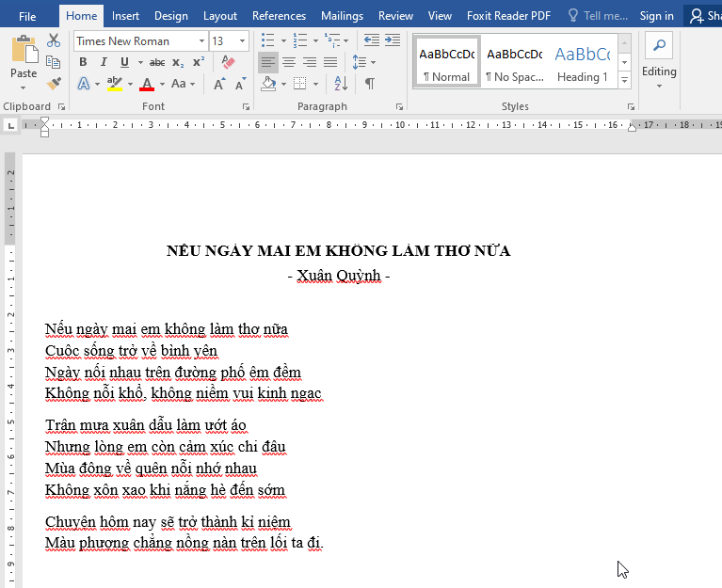Toggle italic formatting
Image resolution: width=722 pixels, height=588 pixels.
104,62
